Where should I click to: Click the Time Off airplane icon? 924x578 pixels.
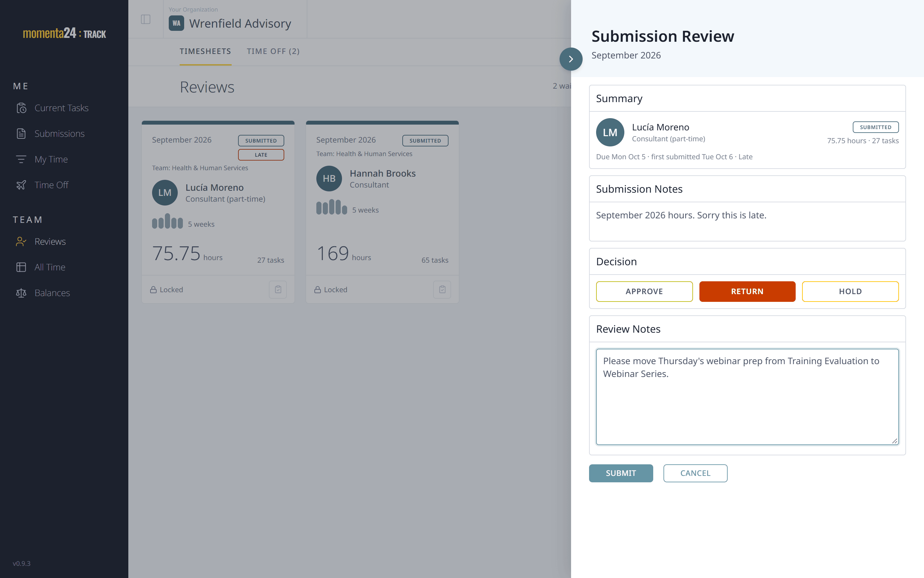21,185
